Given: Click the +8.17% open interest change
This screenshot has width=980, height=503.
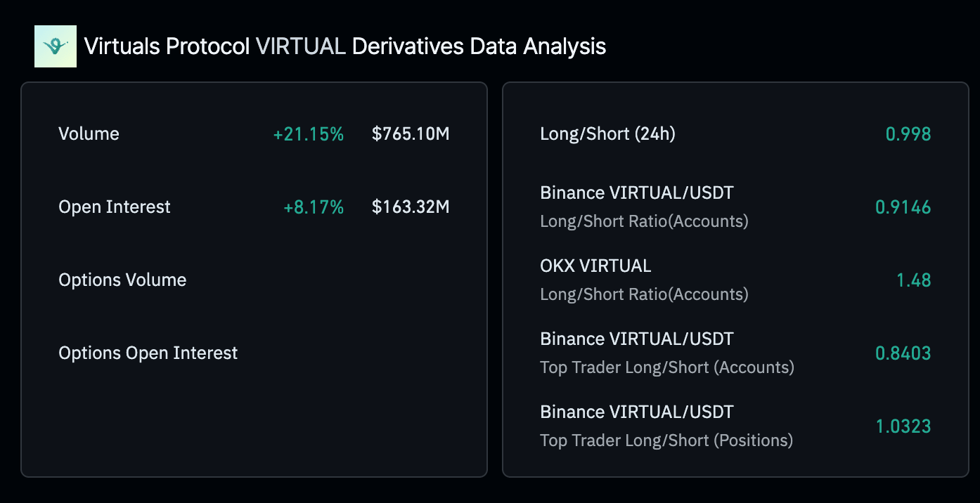Looking at the screenshot, I should tap(314, 207).
